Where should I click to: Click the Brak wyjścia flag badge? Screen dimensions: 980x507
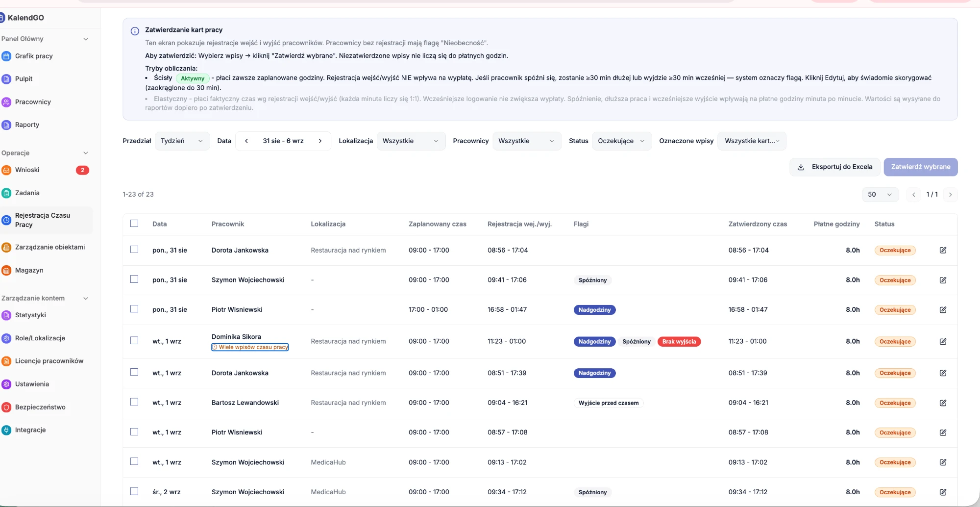click(x=679, y=342)
